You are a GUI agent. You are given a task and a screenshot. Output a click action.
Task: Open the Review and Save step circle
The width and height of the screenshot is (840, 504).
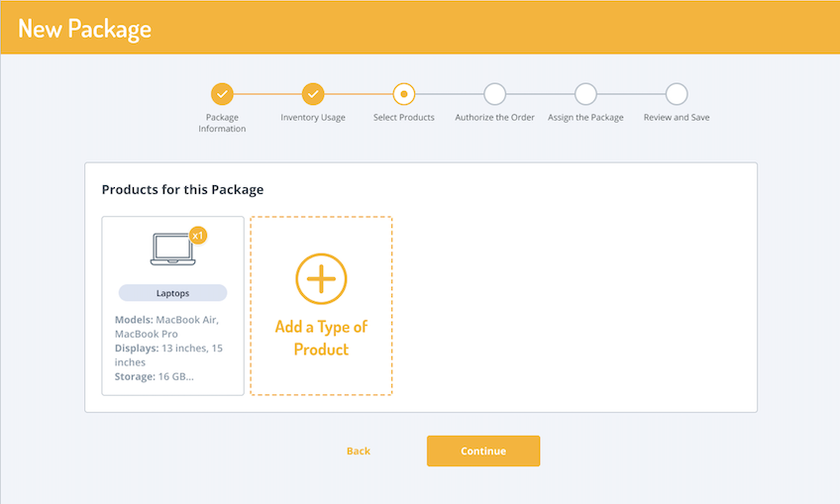677,94
